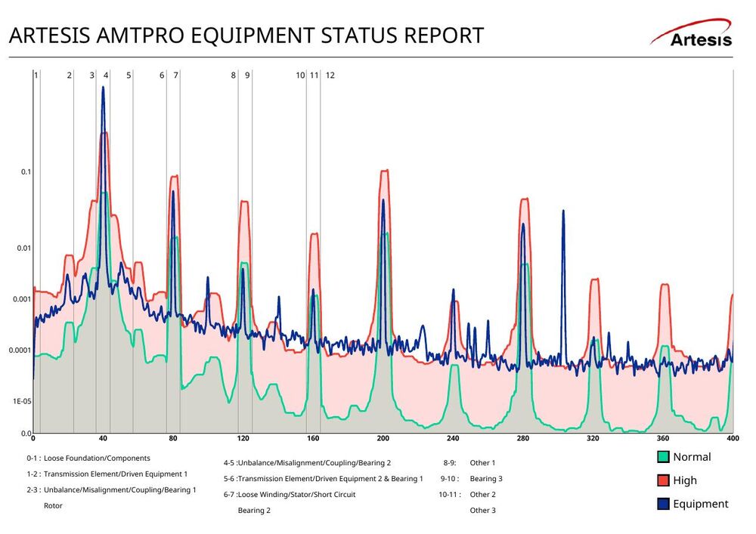The width and height of the screenshot is (756, 534).
Task: Click Transmission Element/Driven Equipment 1 entry
Action: pyautogui.click(x=107, y=474)
